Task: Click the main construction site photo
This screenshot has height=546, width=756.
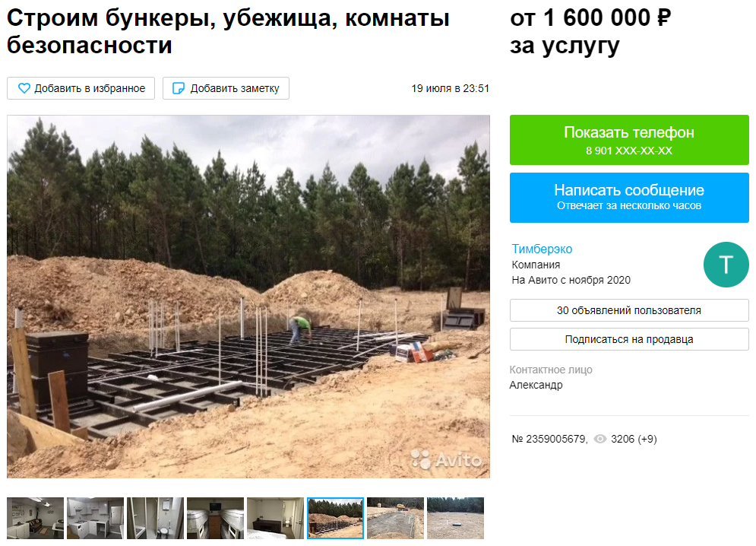Action: 248,297
